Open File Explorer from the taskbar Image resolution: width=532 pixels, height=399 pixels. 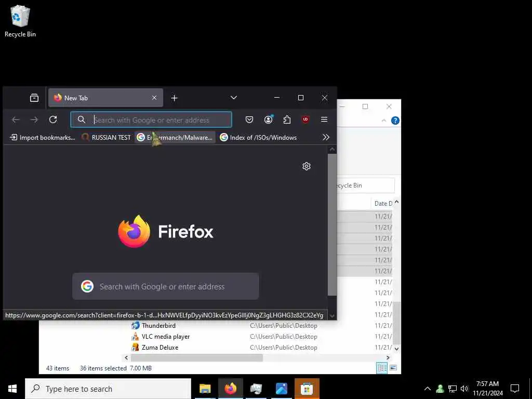tap(205, 389)
